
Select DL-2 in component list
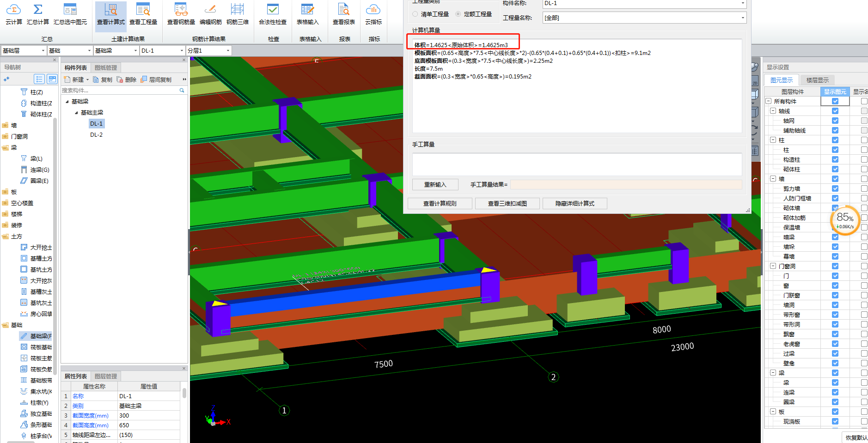click(96, 134)
